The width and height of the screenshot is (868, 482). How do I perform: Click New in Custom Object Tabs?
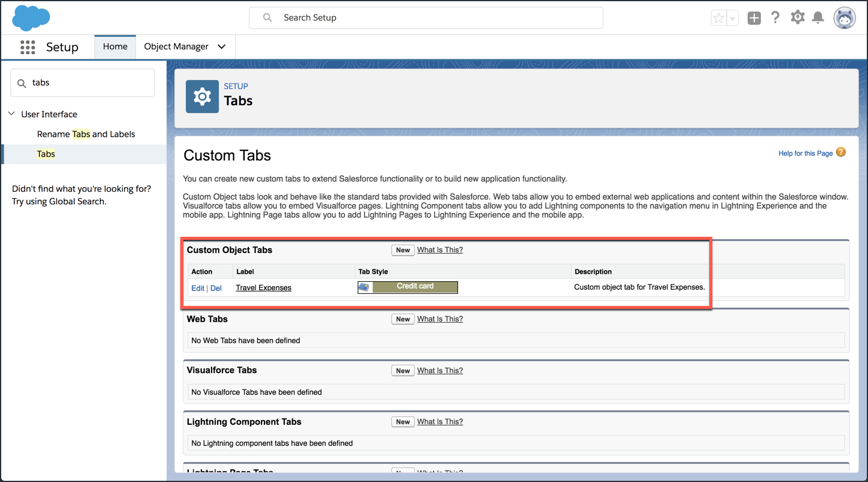click(403, 250)
